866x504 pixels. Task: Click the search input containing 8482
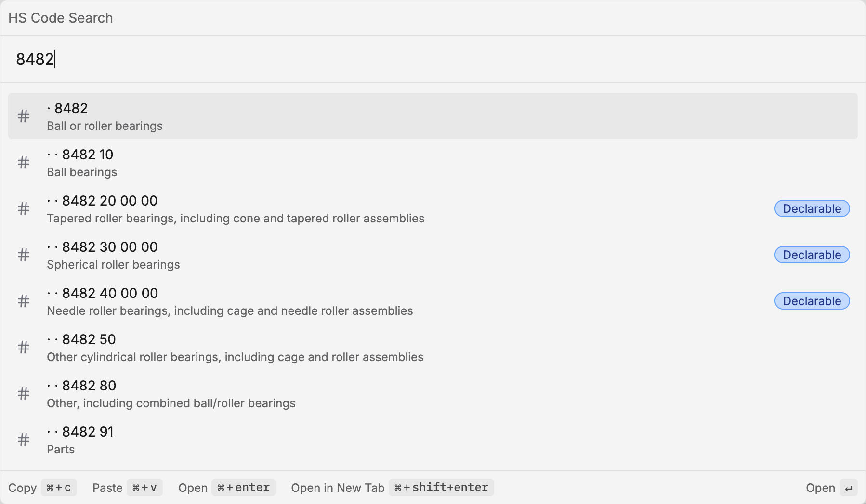pyautogui.click(x=193, y=59)
